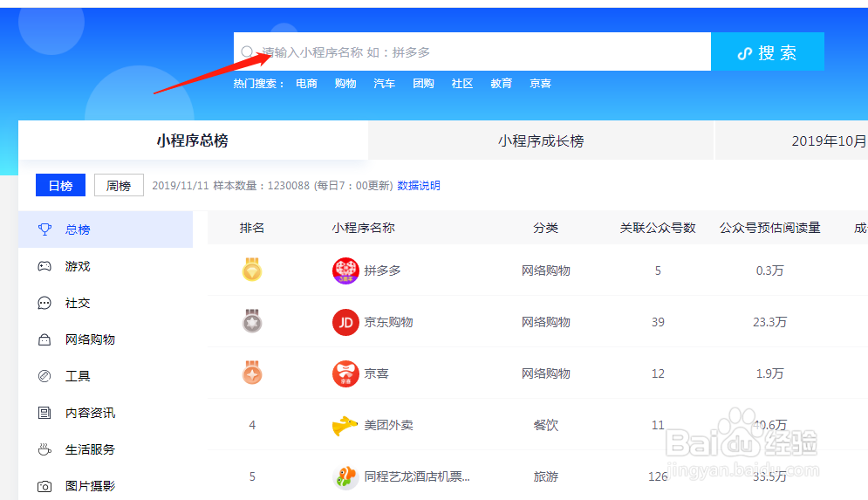The width and height of the screenshot is (868, 500).
Task: Open 拼多多 mini program name
Action: [382, 271]
